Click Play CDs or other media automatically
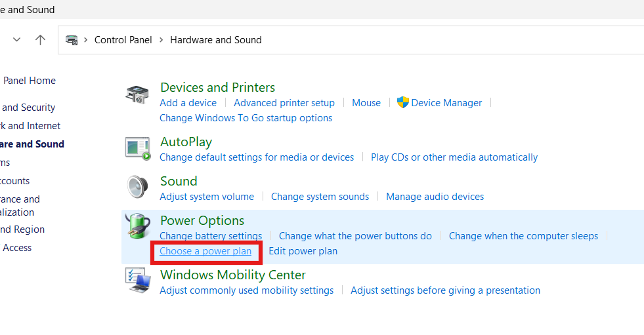Image resolution: width=644 pixels, height=335 pixels. pos(454,157)
